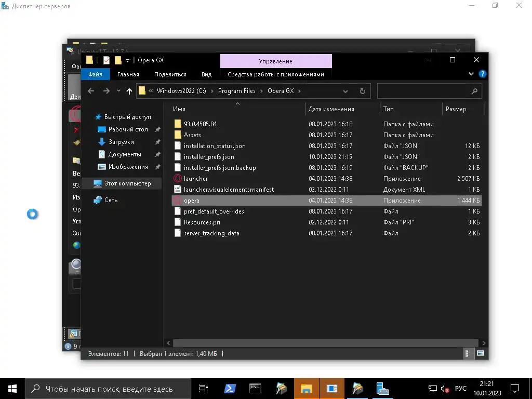
Task: Navigate to Windows2022 (C:) breadcrumb
Action: tap(181, 91)
